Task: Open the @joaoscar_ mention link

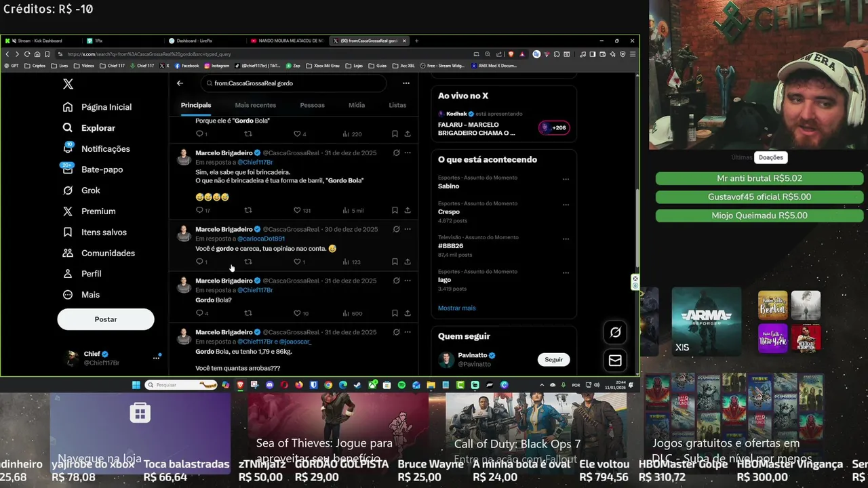Action: pos(295,342)
